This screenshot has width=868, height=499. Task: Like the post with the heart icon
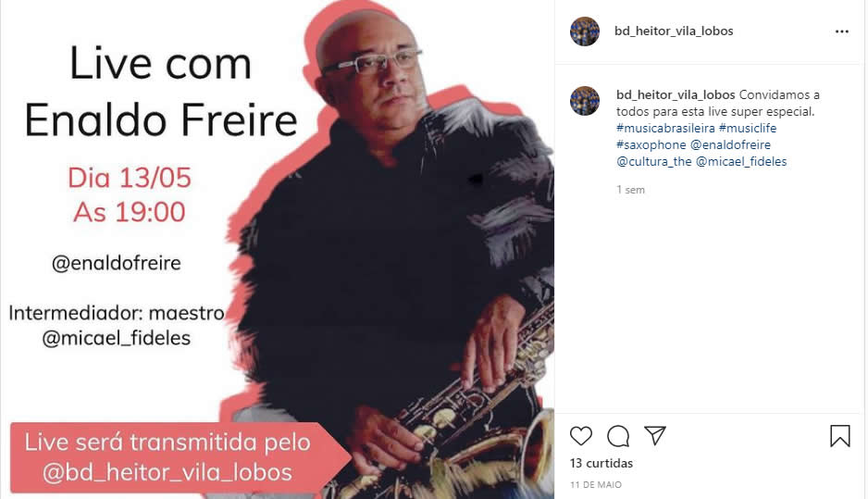581,436
